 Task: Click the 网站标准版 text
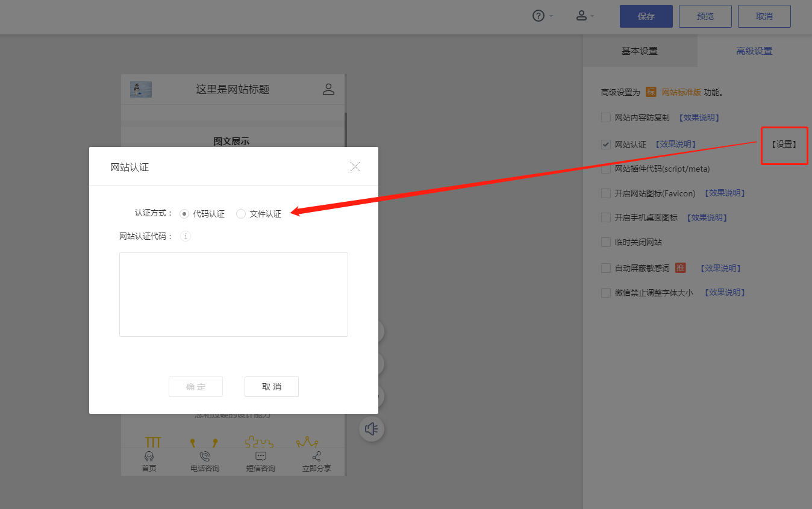point(681,92)
